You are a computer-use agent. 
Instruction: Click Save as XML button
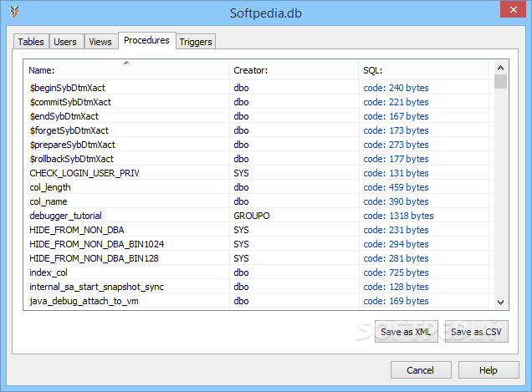pyautogui.click(x=407, y=332)
